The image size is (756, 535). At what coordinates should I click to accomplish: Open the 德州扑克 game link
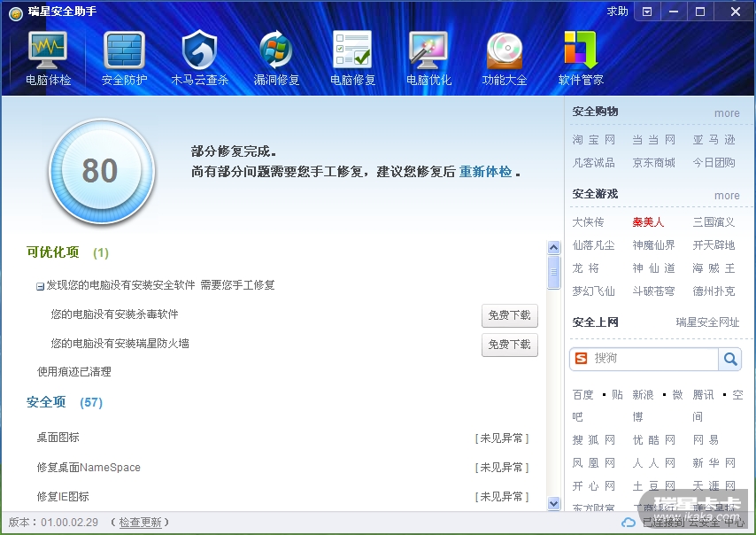[714, 292]
